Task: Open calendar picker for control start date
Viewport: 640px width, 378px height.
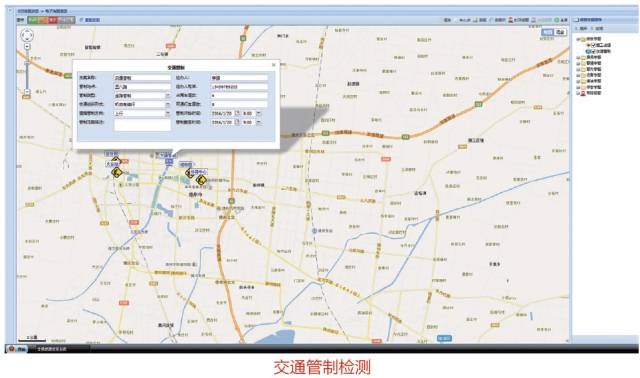Action: (x=237, y=113)
